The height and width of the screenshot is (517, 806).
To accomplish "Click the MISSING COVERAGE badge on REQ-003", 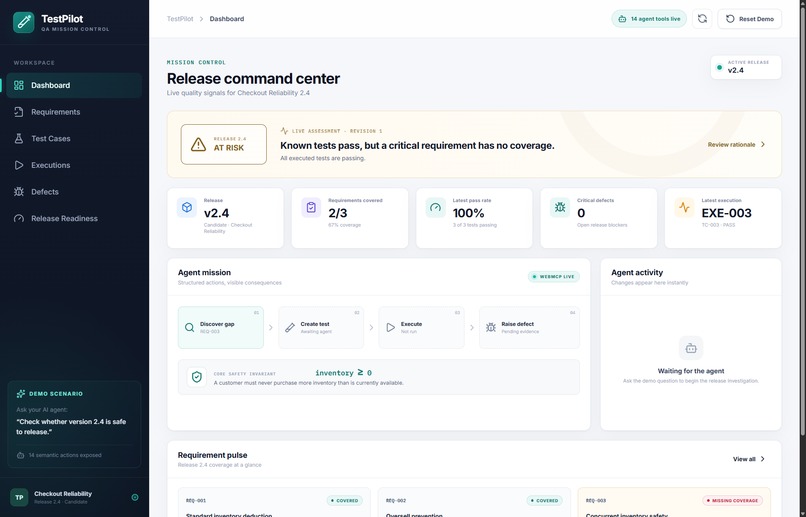I will click(x=732, y=501).
